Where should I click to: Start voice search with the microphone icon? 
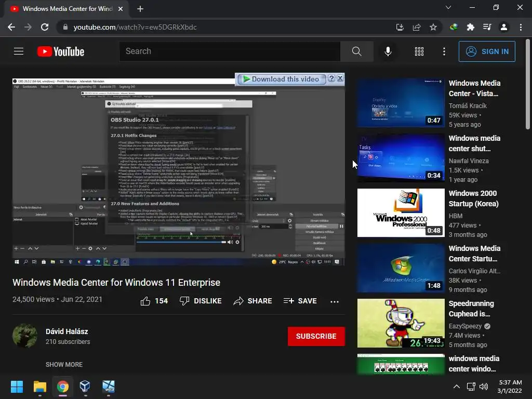[388, 51]
